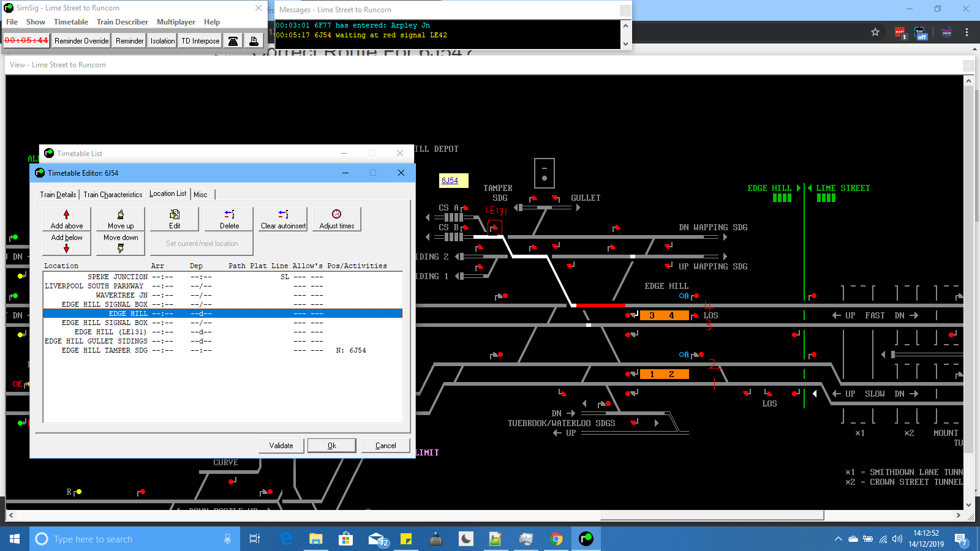Click the Isolation button

tap(162, 41)
